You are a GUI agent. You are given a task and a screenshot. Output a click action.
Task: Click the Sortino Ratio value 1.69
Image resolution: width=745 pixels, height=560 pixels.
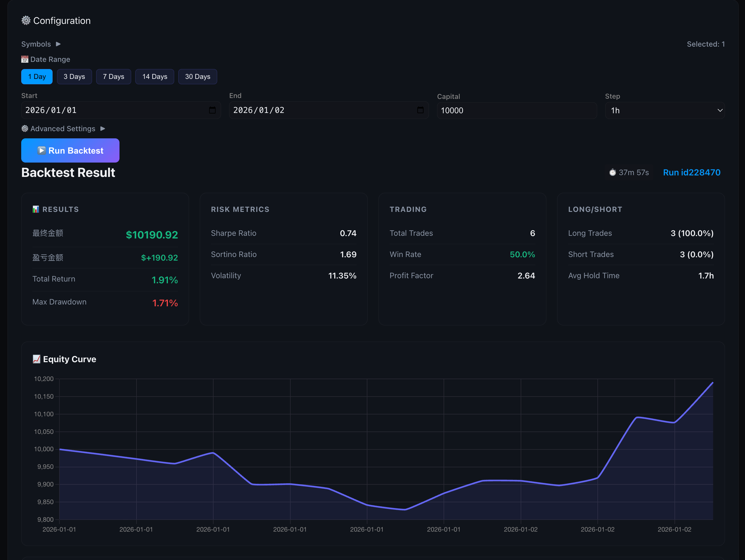[348, 254]
